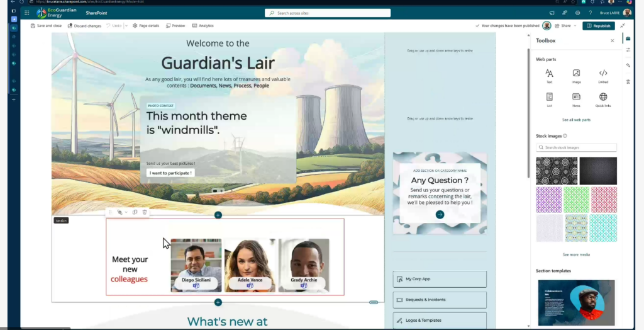Add a Text web part
The width and height of the screenshot is (644, 330).
[549, 76]
